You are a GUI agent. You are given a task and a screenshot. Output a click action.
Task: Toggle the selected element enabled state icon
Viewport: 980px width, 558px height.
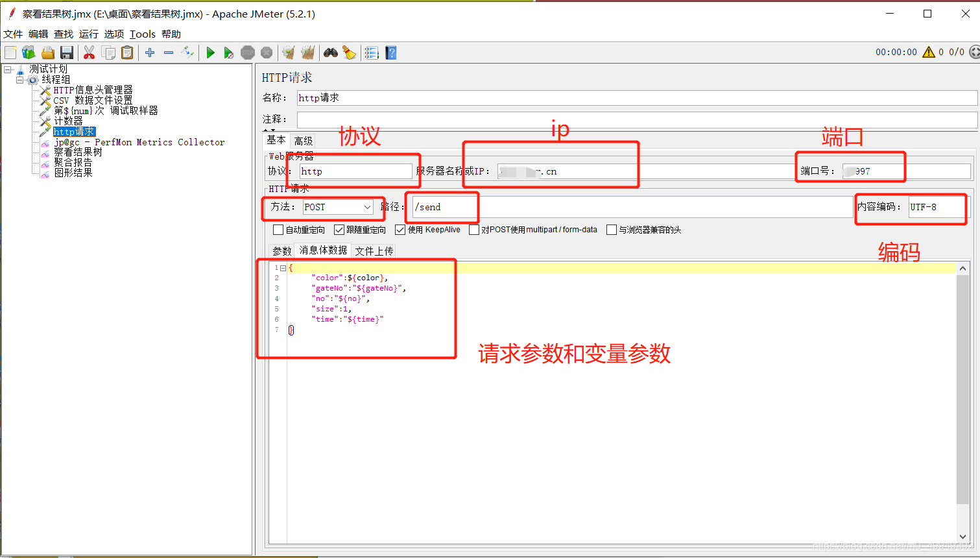(187, 53)
